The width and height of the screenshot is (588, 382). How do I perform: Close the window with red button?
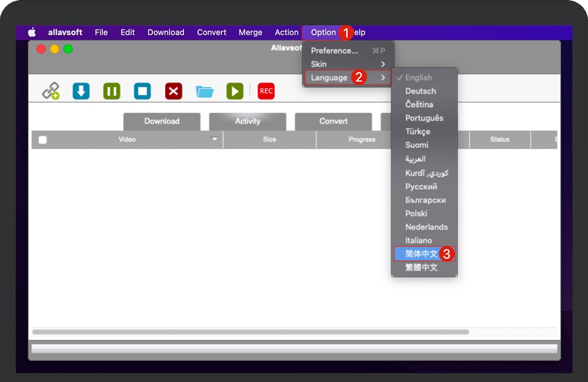(x=41, y=49)
